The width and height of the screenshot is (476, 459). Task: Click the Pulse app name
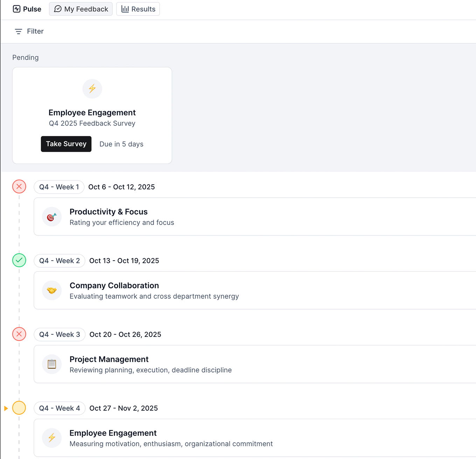[x=32, y=9]
